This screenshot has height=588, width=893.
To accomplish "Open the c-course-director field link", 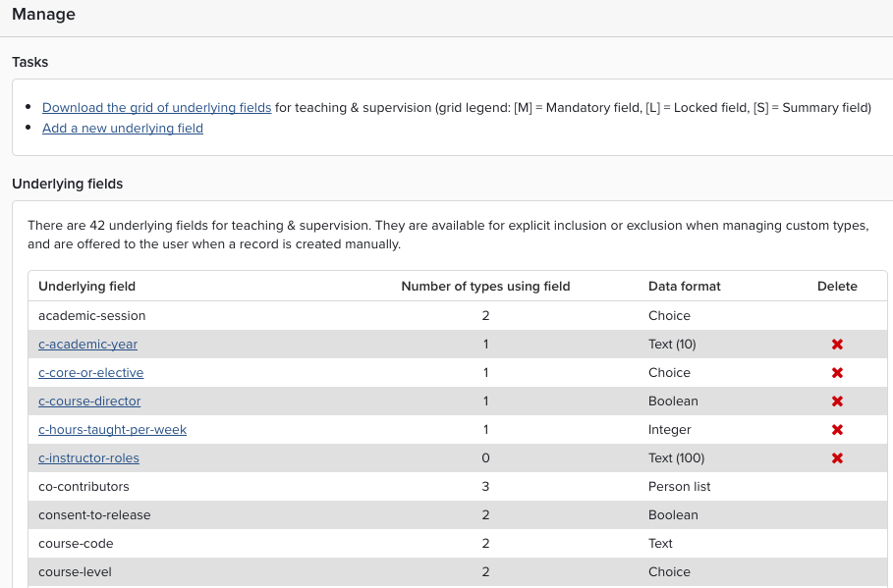I will pyautogui.click(x=89, y=401).
